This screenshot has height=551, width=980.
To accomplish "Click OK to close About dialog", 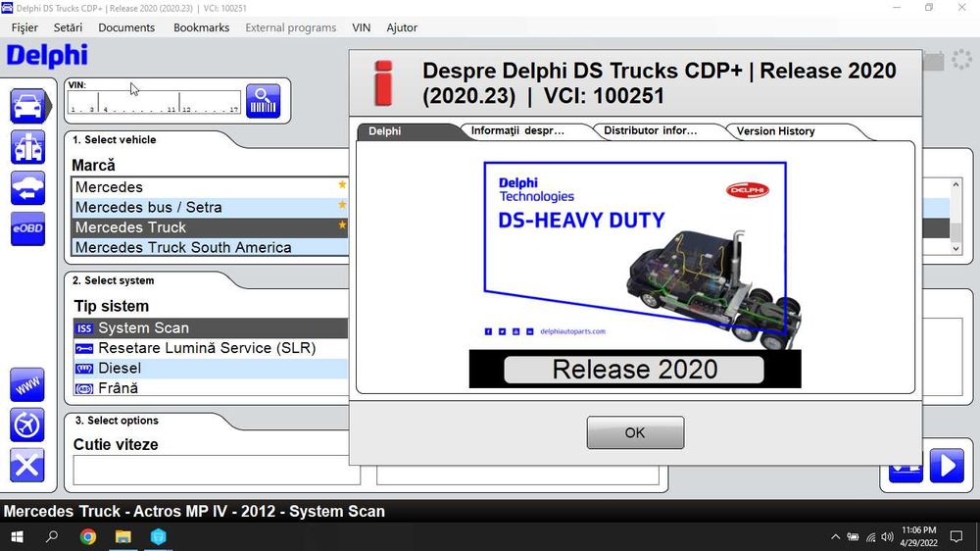I will (635, 432).
